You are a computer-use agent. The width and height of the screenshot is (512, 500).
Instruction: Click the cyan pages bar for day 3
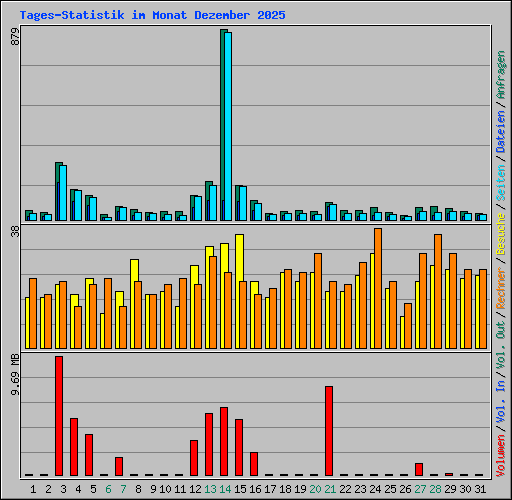(63, 193)
